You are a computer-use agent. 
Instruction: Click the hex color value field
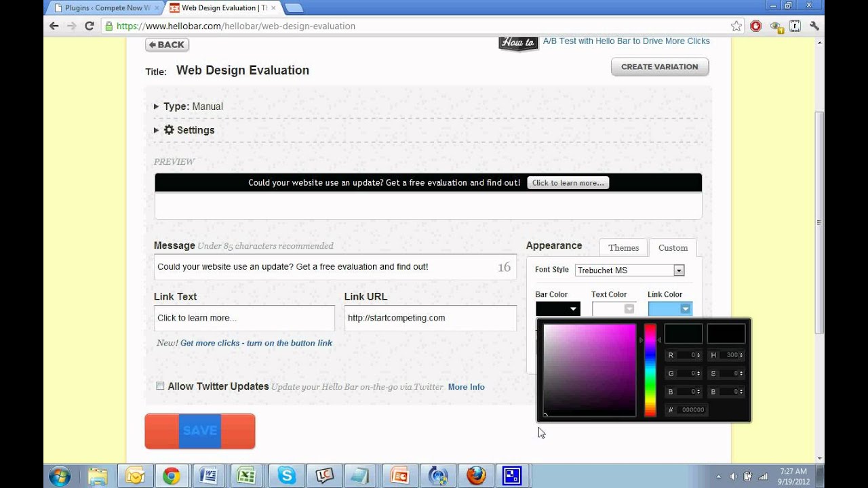(x=692, y=410)
